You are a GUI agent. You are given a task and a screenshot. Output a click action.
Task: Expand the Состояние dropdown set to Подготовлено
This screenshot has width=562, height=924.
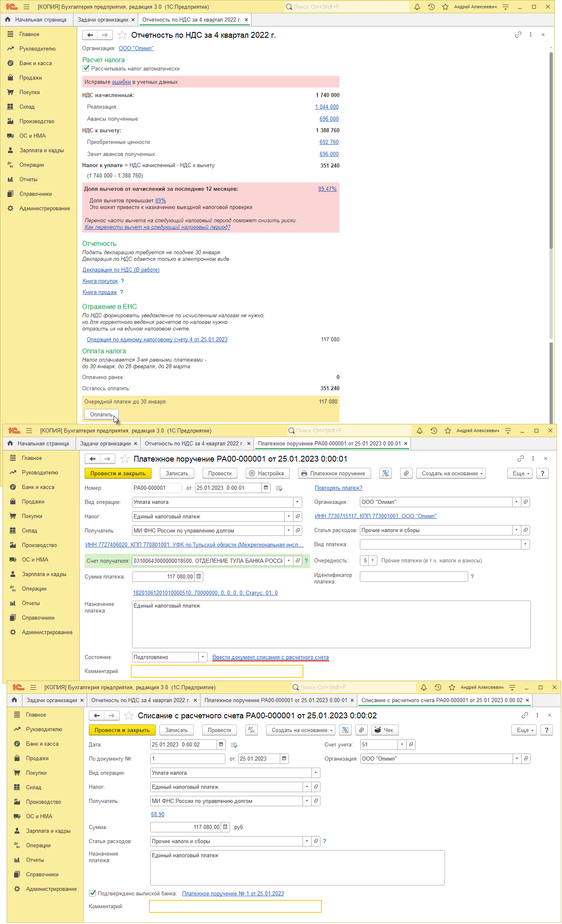(203, 657)
